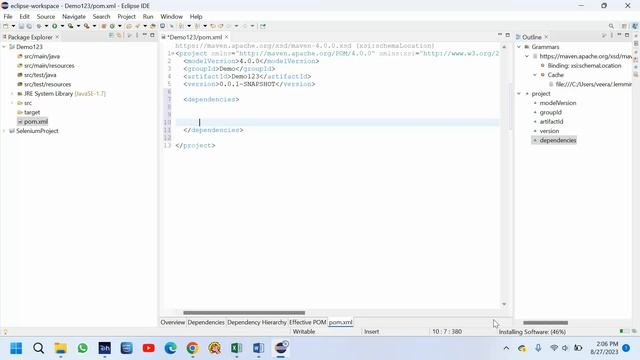
Task: Click the Open Perspective icon
Action: [x=624, y=26]
